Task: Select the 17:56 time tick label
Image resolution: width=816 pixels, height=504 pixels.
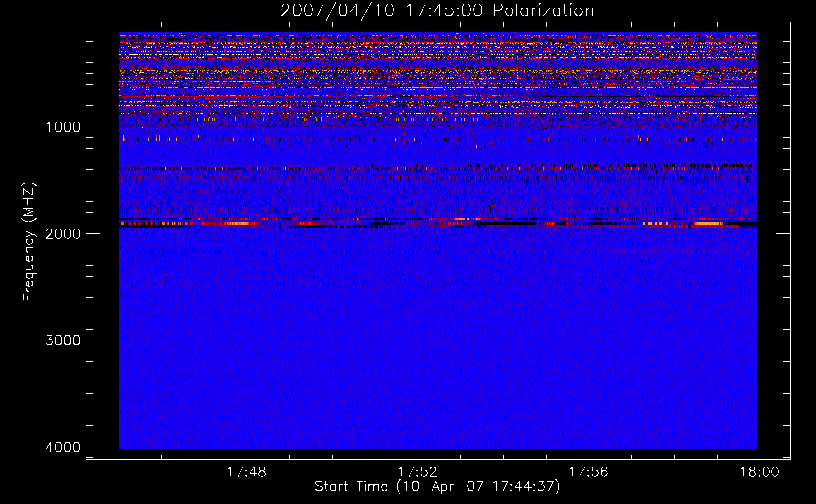Action: (589, 472)
